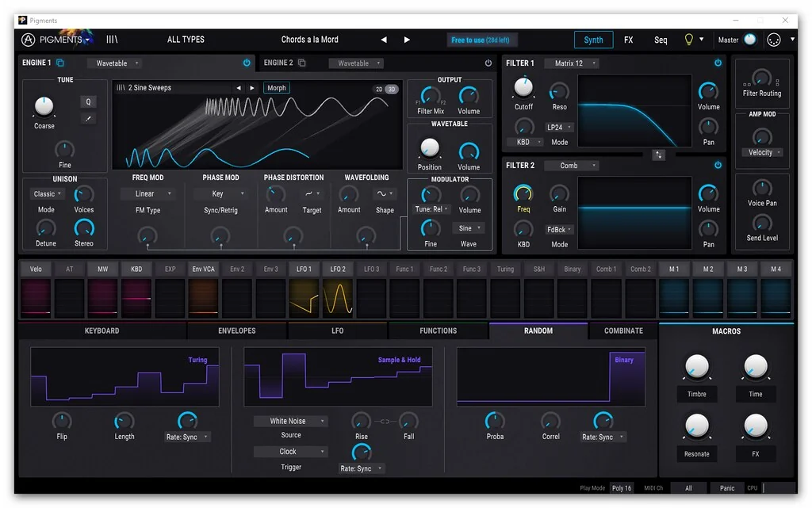Click the wavetable browser bars icon
This screenshot has height=508, width=812.
click(121, 88)
